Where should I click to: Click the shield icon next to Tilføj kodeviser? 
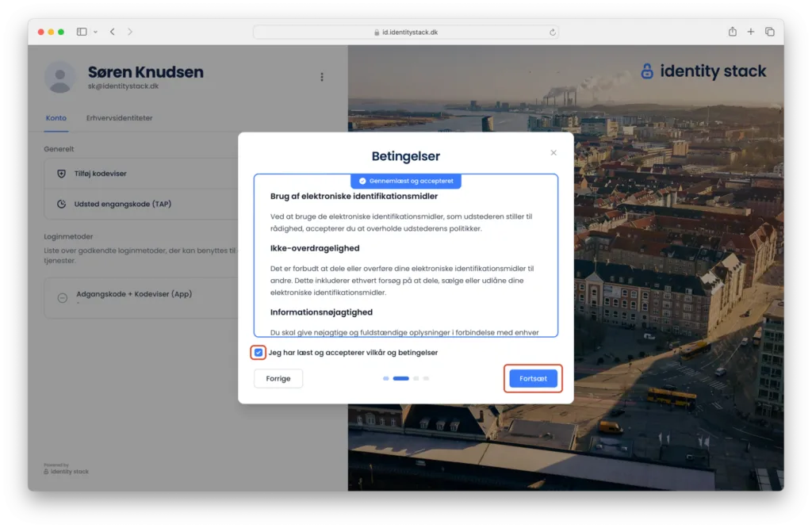tap(61, 174)
